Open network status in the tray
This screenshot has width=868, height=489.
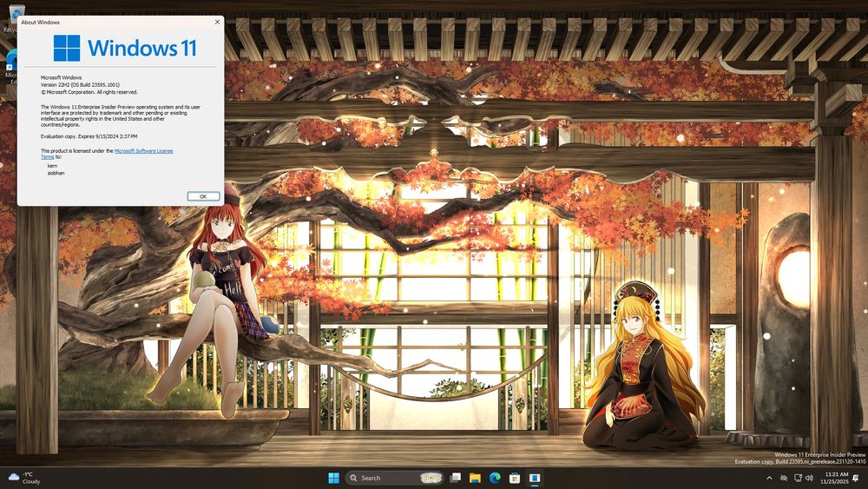click(798, 478)
